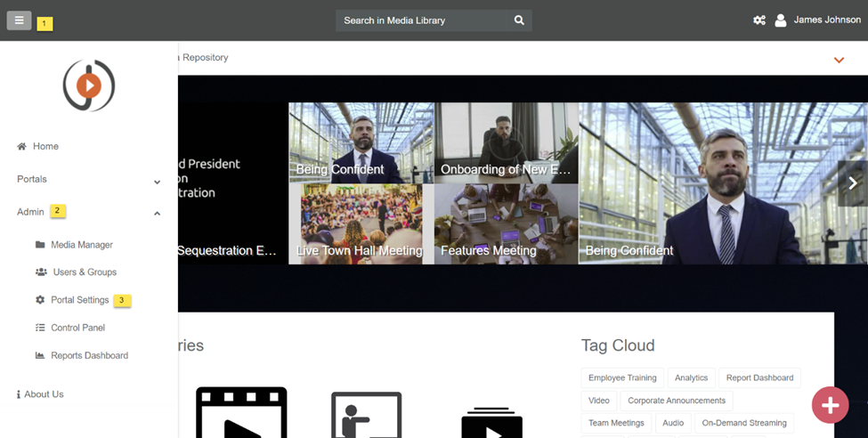Viewport: 868px width, 438px height.
Task: Click the user profile avatar icon
Action: tap(781, 20)
